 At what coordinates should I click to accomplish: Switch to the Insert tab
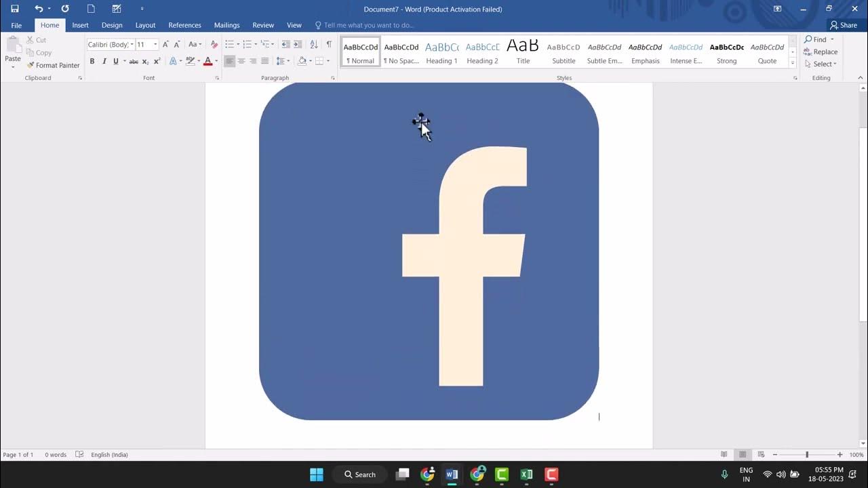click(x=80, y=25)
